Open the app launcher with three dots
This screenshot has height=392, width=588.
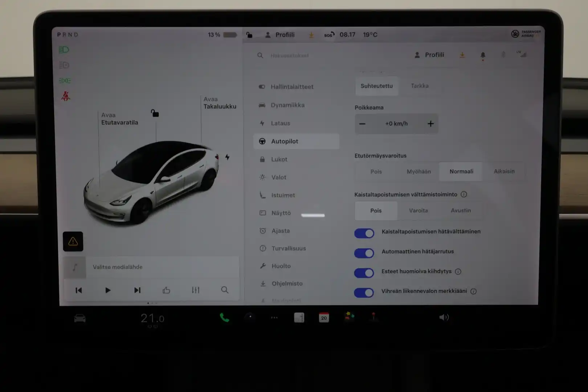[x=274, y=317]
